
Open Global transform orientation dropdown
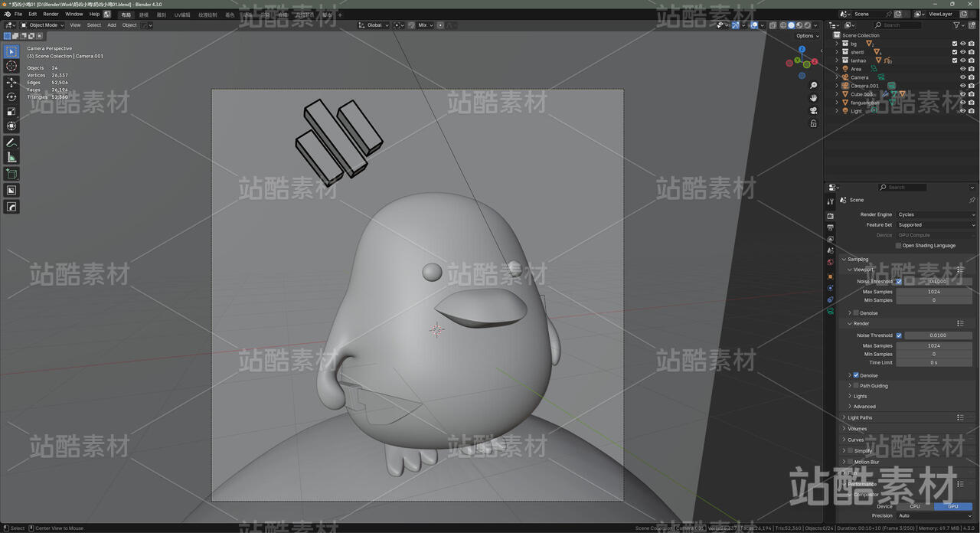click(x=374, y=25)
